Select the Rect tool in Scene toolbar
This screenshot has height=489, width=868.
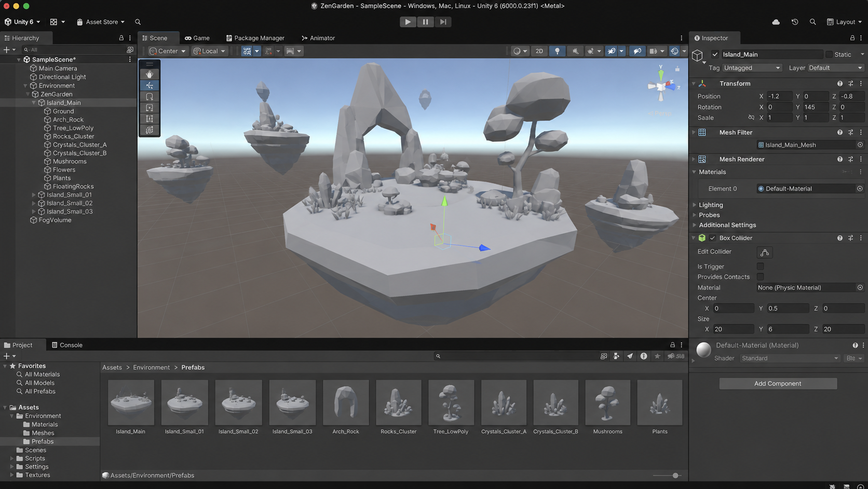[x=150, y=119]
